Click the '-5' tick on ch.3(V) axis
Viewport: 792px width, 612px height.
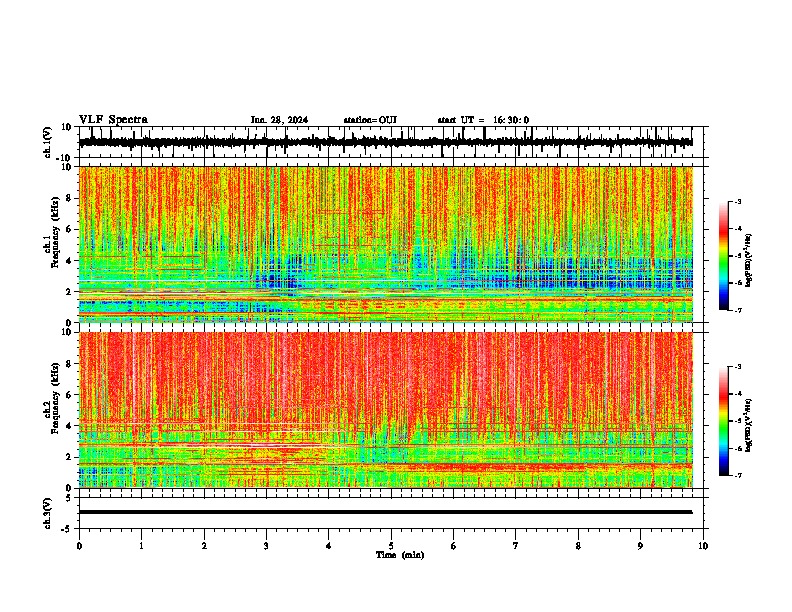[x=67, y=529]
